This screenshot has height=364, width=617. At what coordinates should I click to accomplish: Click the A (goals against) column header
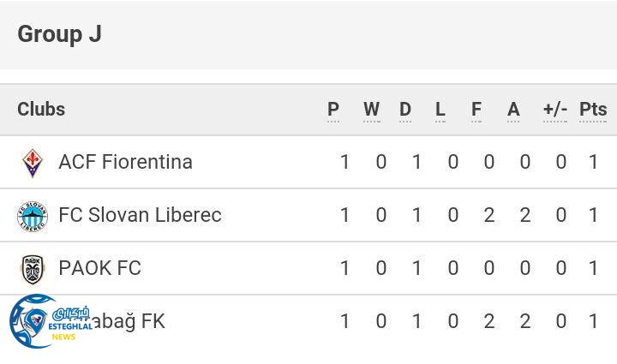[513, 110]
